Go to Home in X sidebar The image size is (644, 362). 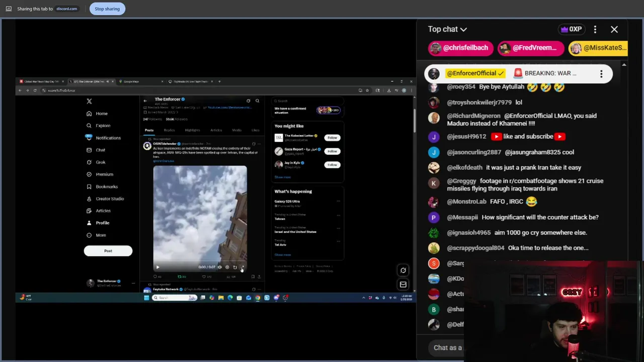[x=97, y=114]
